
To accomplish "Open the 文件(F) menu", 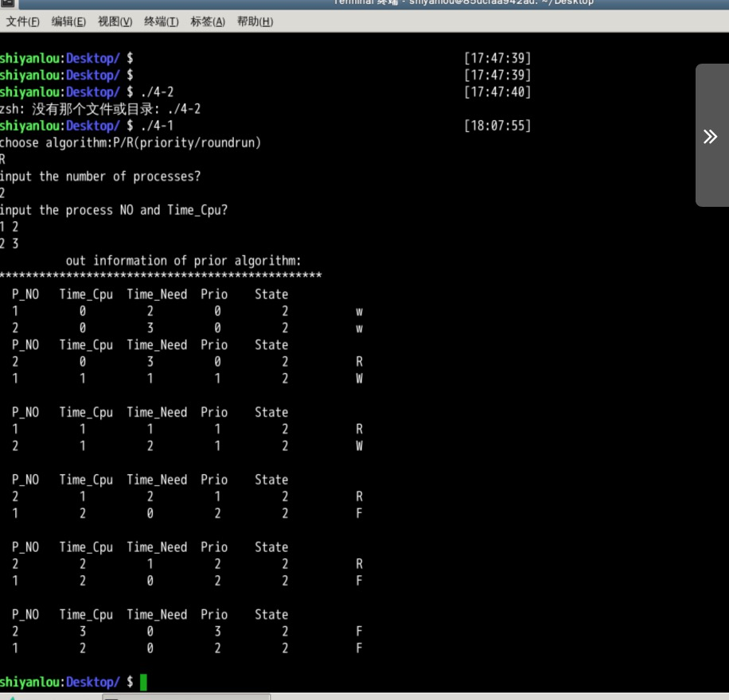I will coord(23,21).
